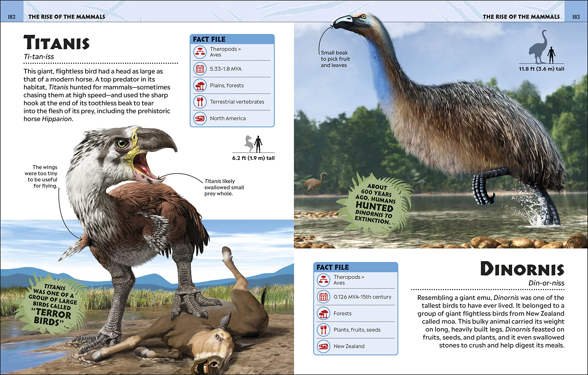This screenshot has height=375, width=588.
Task: Click the caption Titanis likely swallowed small prey whole
Action: point(224,187)
